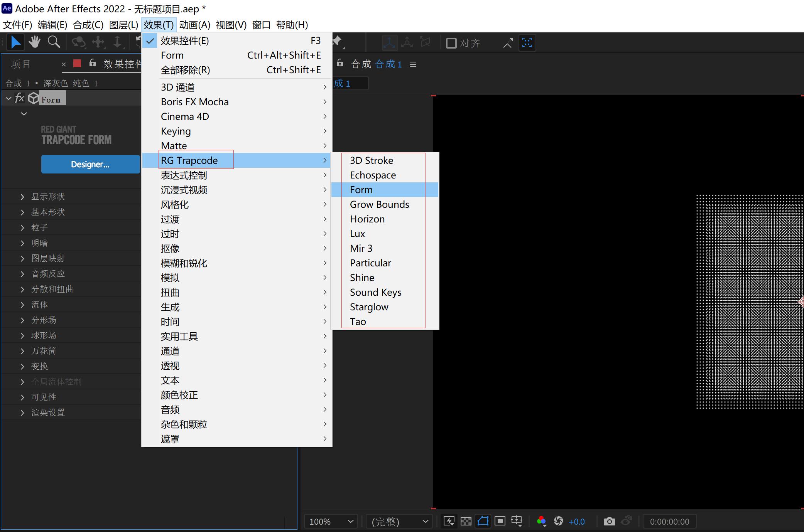Click the blue Designer... button
The image size is (804, 532).
[90, 164]
